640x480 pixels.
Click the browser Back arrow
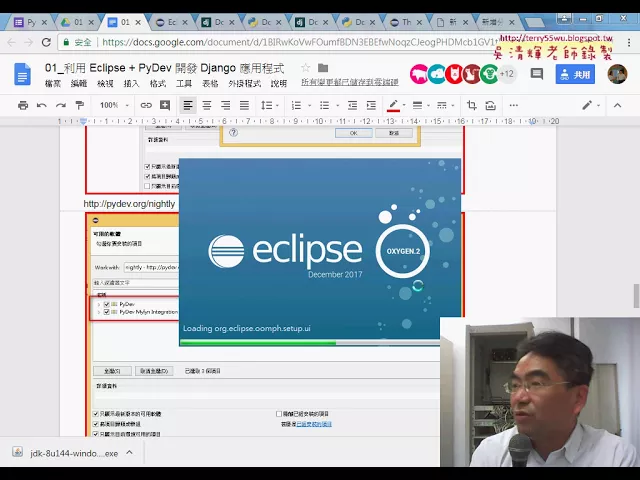tap(11, 42)
